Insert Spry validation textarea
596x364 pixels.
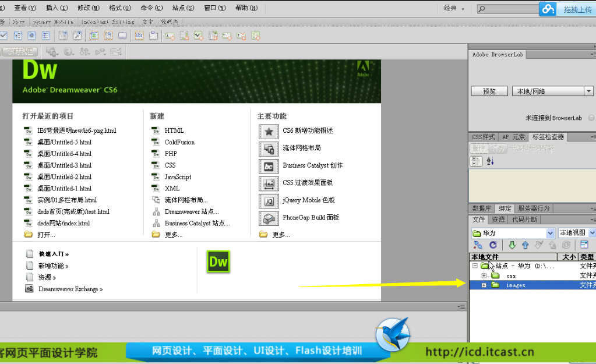click(x=184, y=36)
